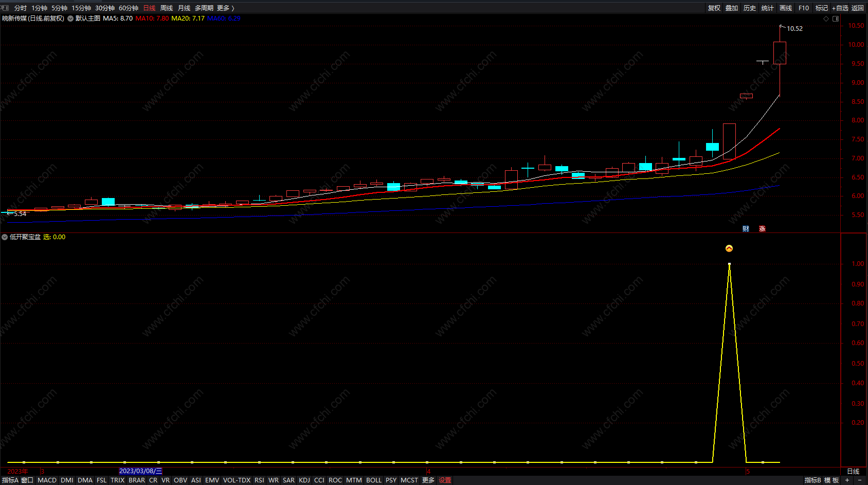
Task: Switch sub-chart to ROC indicator
Action: [335, 480]
